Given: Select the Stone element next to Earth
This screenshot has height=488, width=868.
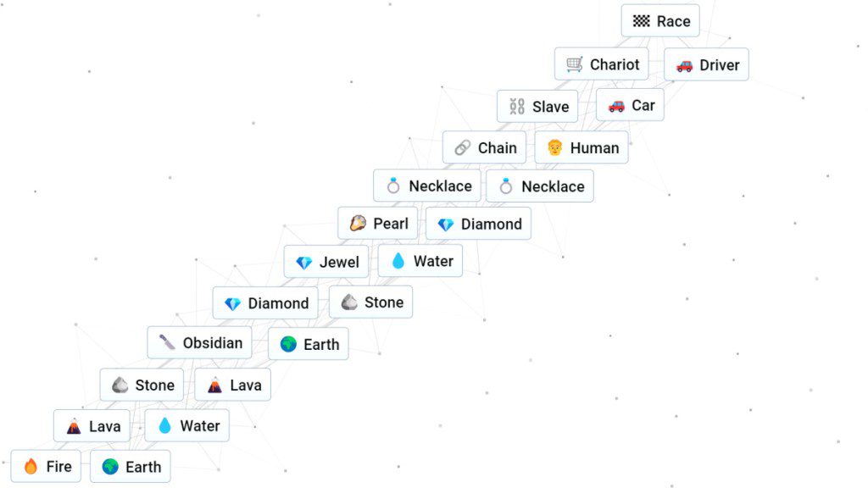Looking at the screenshot, I should 371,302.
